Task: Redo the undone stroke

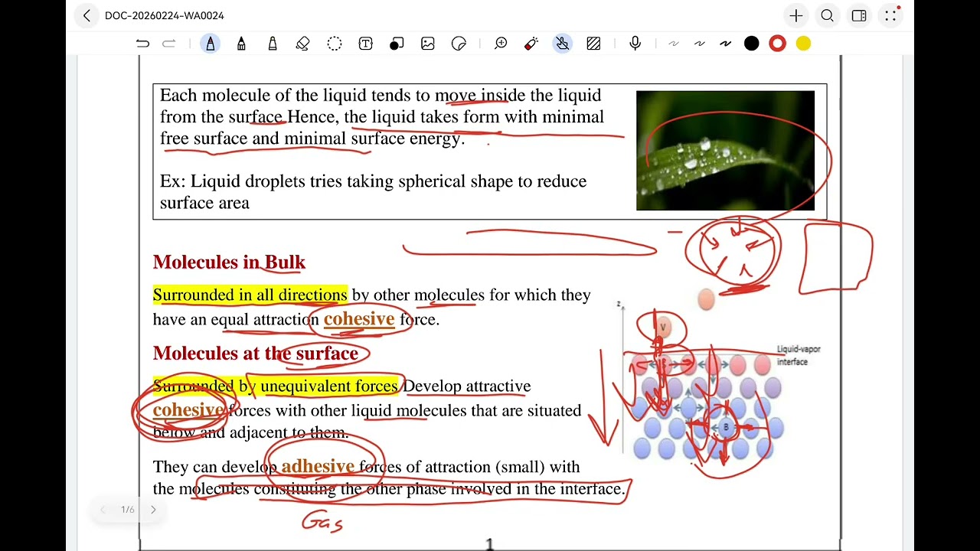Action: [169, 44]
